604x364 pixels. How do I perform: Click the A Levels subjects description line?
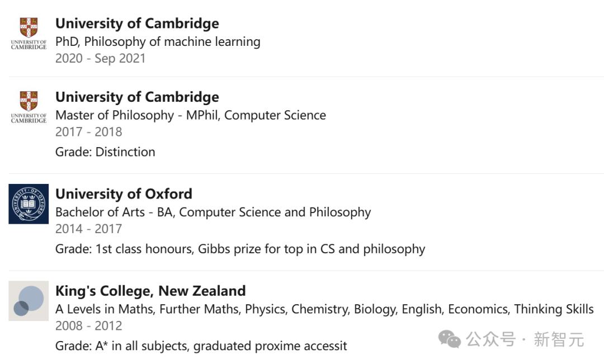point(324,309)
